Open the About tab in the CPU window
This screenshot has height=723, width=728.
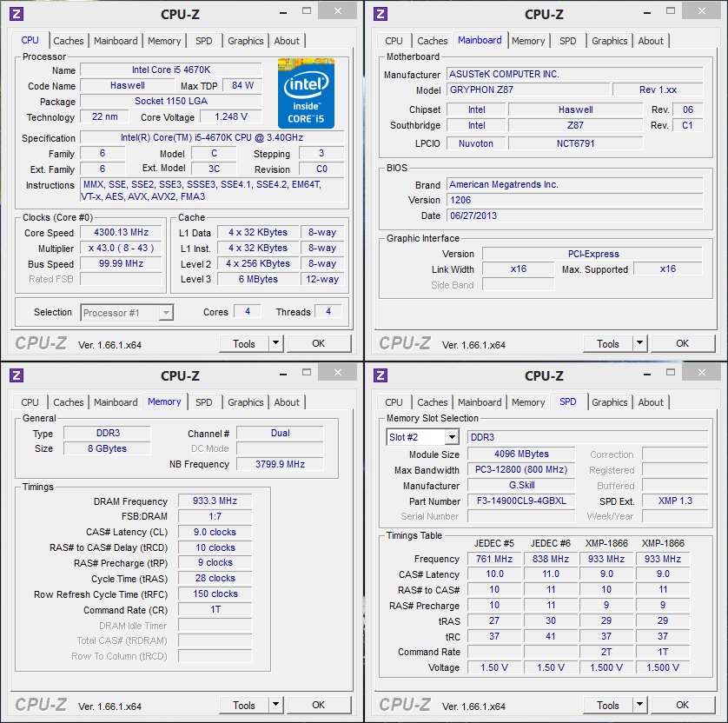click(287, 41)
